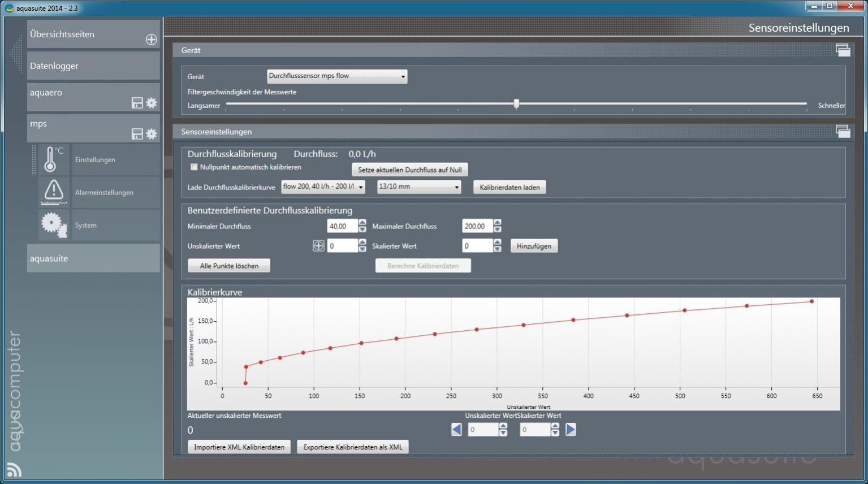The width and height of the screenshot is (868, 484).
Task: Click the Filtergeschwindigkeit slider handle
Action: (x=516, y=103)
